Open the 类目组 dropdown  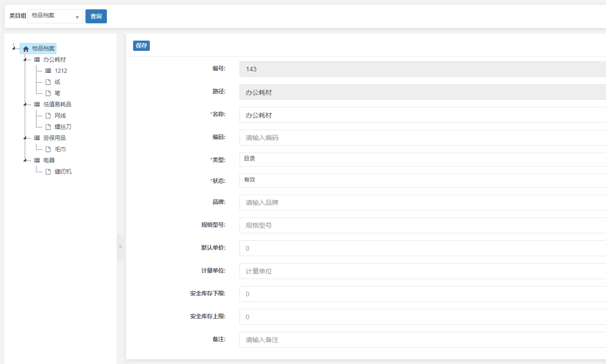(56, 16)
